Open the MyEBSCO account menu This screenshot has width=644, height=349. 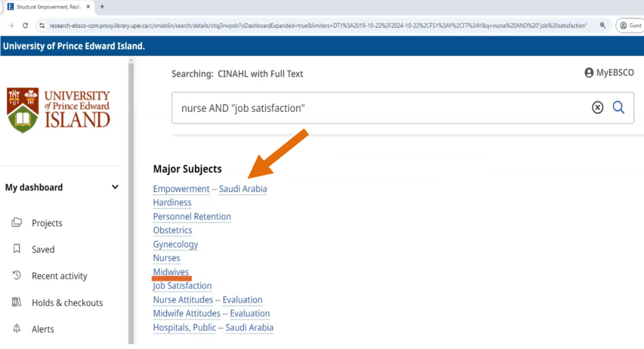pos(609,73)
